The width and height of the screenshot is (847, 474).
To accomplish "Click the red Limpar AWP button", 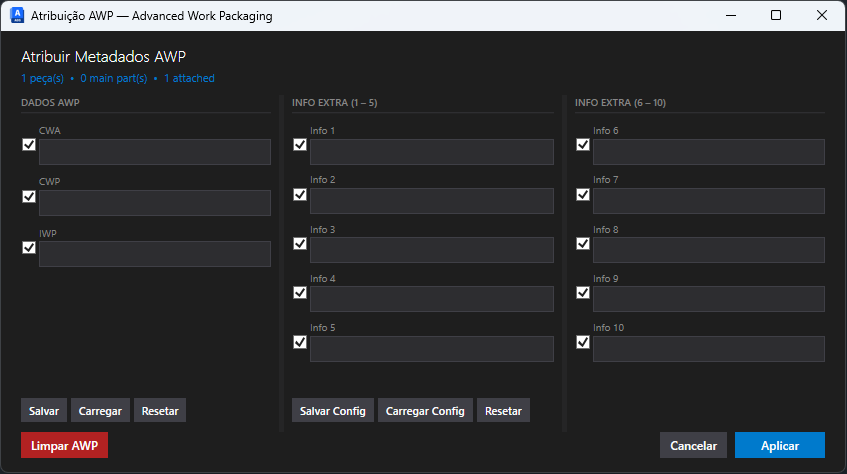I will coord(64,445).
